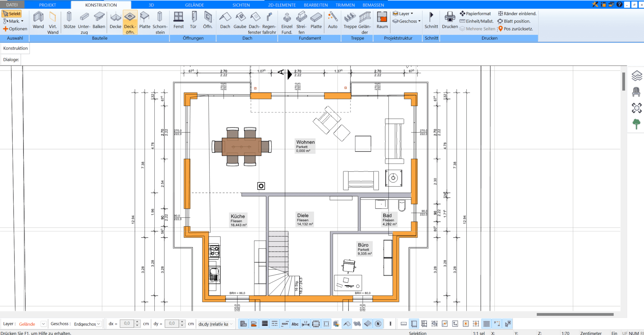The width and height of the screenshot is (644, 335).
Task: Open the Layer 'Gelände' dropdown
Action: coord(43,324)
